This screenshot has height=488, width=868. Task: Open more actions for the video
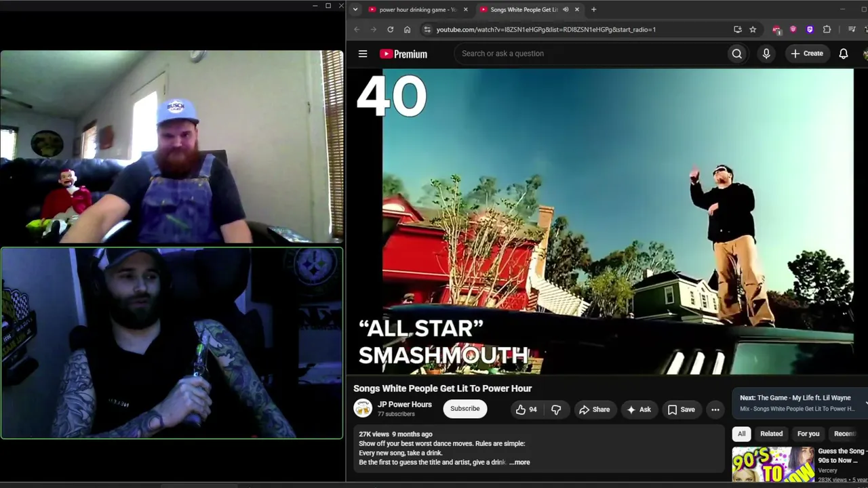coord(715,409)
